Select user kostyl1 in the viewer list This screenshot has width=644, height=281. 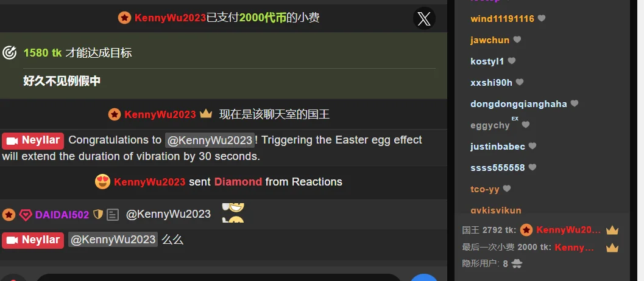point(487,61)
